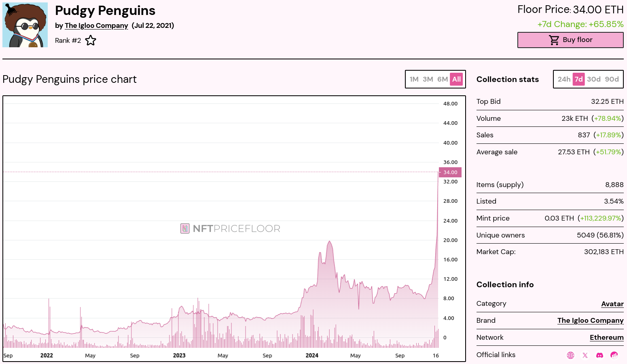Click the 20.00 y-axis label on chart

[450, 240]
